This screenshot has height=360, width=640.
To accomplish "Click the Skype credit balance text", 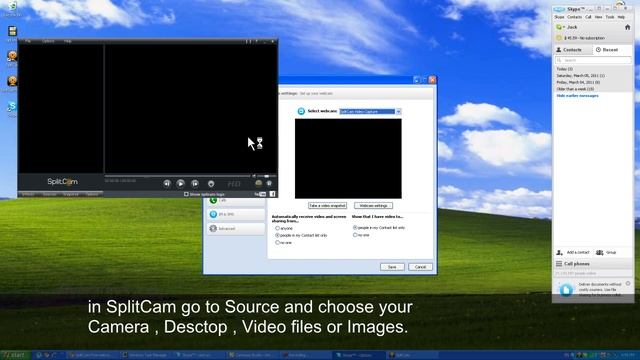I will coord(584,38).
